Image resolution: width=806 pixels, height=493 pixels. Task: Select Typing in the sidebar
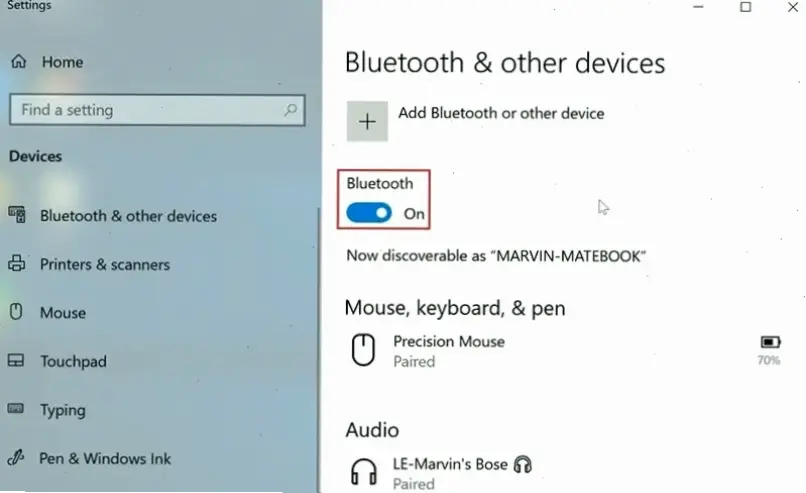point(62,410)
